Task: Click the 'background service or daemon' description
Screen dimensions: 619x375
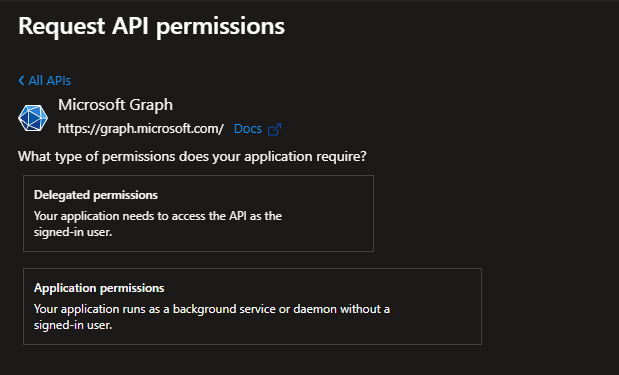Action: [212, 317]
